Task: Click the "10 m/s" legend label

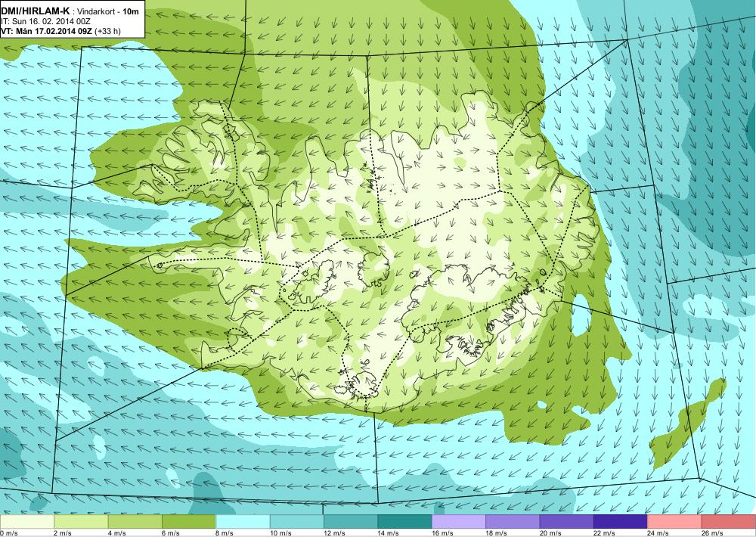Action: pos(280,533)
